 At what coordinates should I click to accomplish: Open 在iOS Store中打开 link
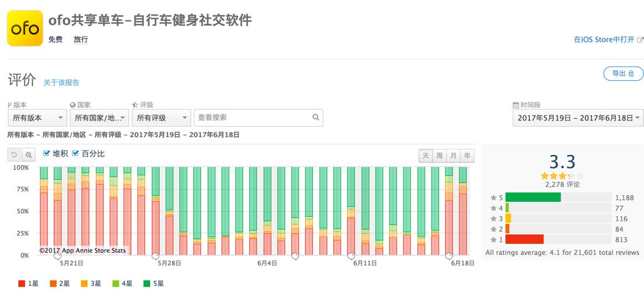[x=604, y=40]
